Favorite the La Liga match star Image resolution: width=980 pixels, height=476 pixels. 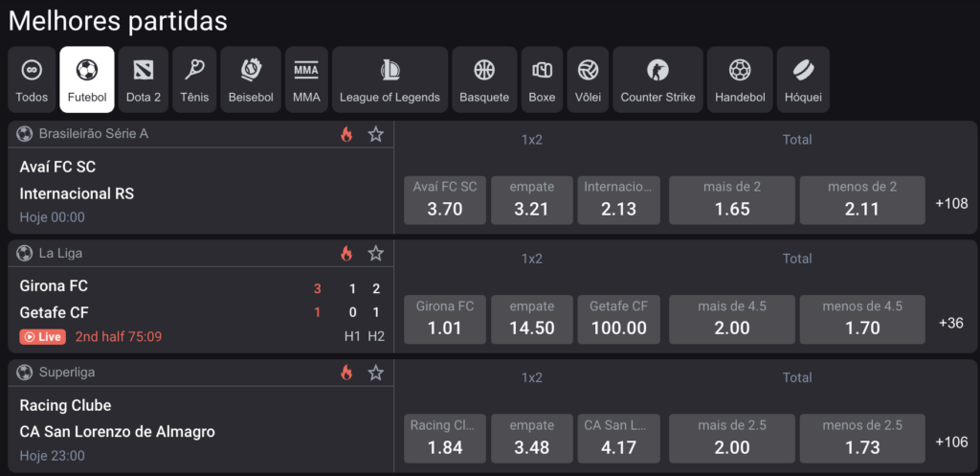point(375,254)
